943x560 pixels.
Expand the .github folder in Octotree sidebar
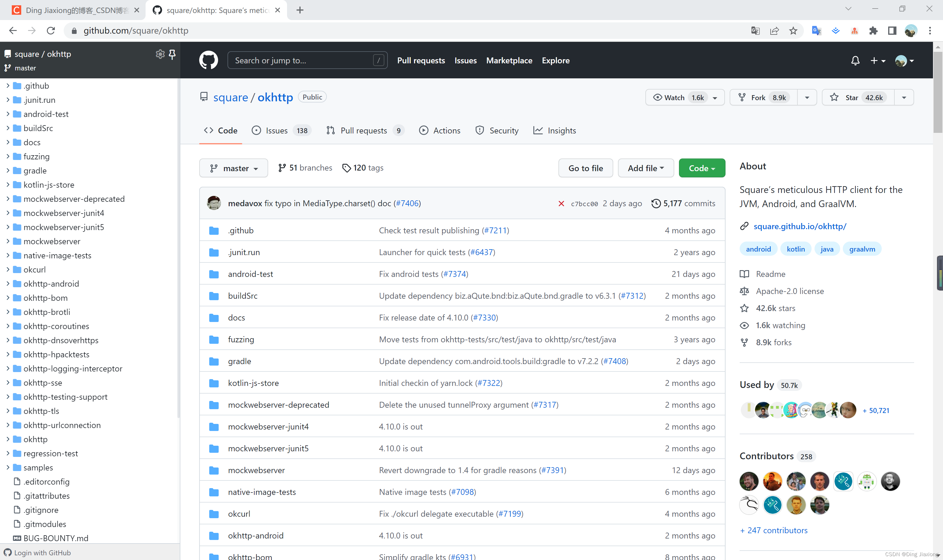(x=8, y=86)
